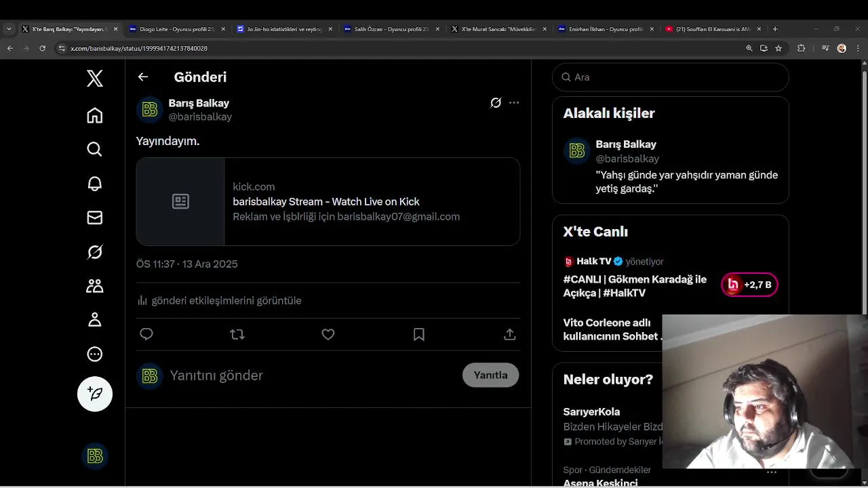Click the +2,7 B live listeners badge

pos(749,285)
